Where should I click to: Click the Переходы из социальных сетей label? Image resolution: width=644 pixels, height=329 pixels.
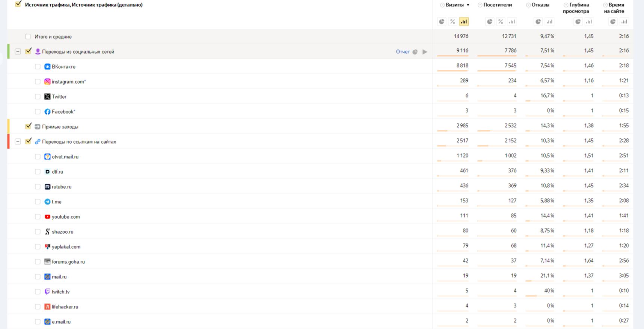(78, 52)
